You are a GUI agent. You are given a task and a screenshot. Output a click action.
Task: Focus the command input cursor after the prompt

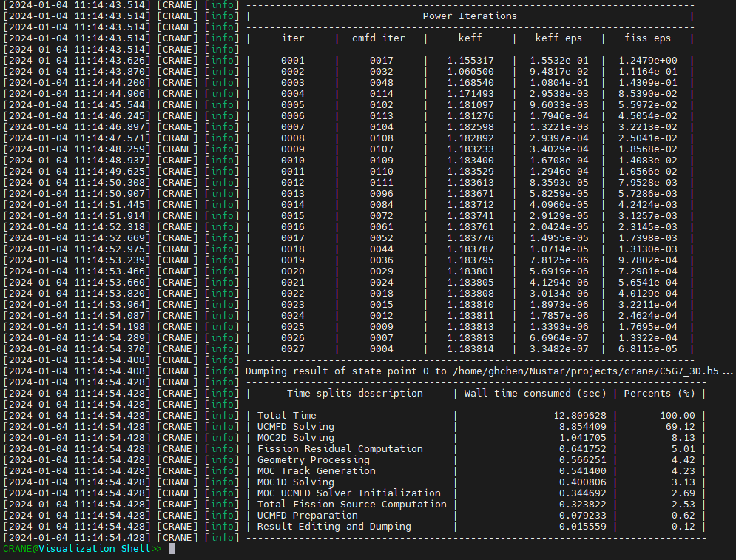click(x=172, y=549)
